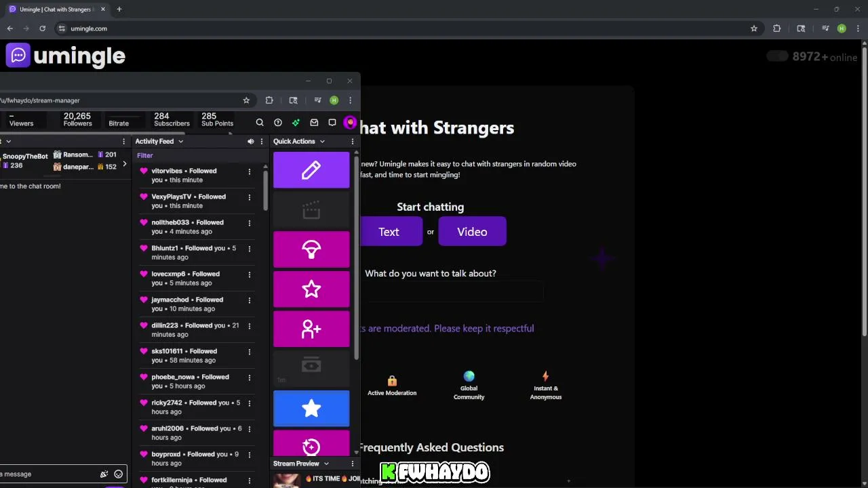Click the add-person quick action tile
The width and height of the screenshot is (868, 488).
[311, 329]
